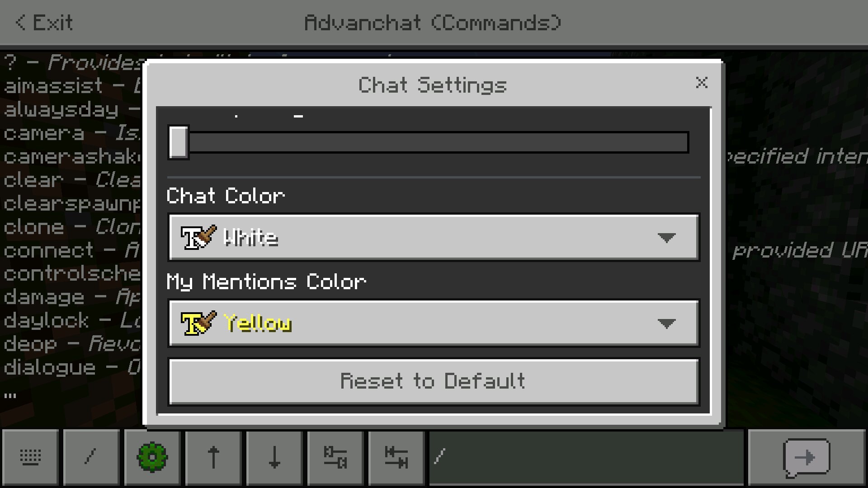Click the up arrow history button
The height and width of the screenshot is (488, 868).
point(213,458)
